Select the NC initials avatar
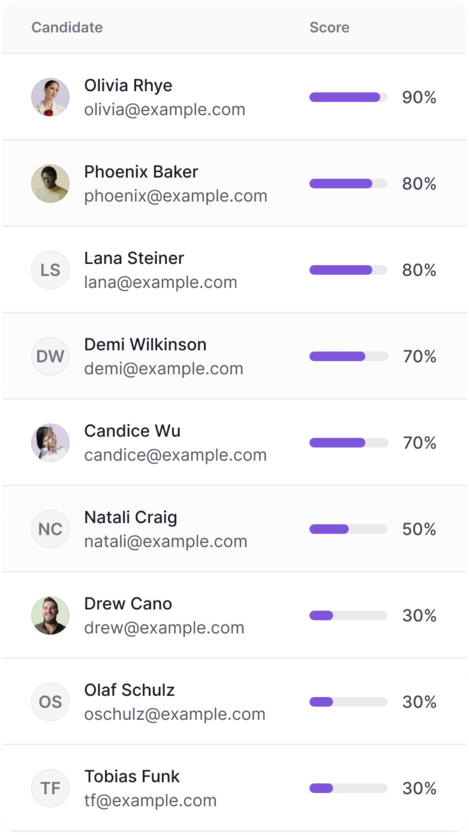Screen dimensions: 469x835 coord(50,529)
